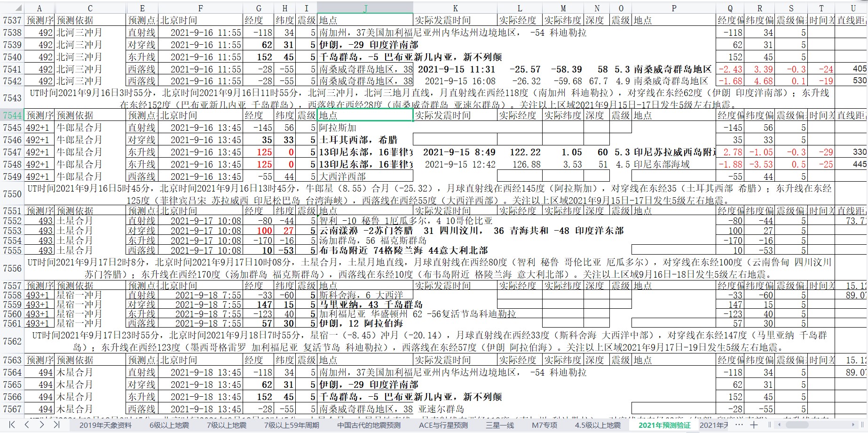This screenshot has height=433, width=868.
Task: Select row header 7562
Action: (12, 342)
